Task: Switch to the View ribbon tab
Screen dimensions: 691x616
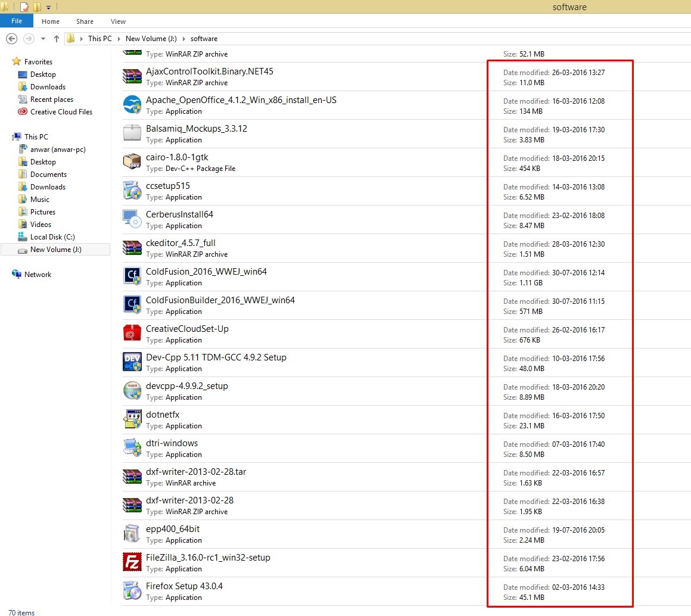Action: [117, 21]
